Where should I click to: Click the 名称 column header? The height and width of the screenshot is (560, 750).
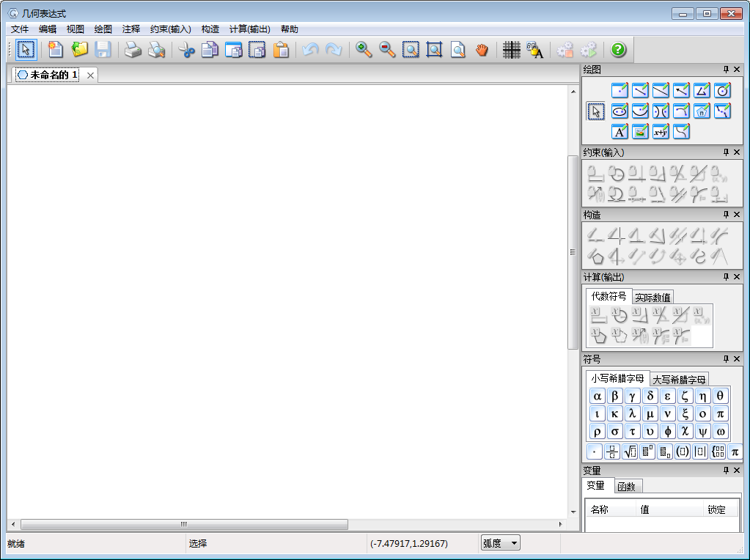[x=611, y=509]
